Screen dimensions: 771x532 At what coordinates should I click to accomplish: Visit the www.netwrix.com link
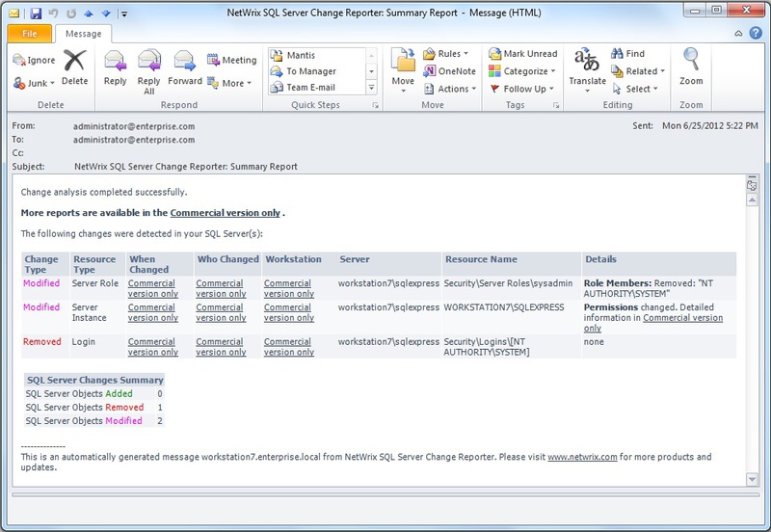coord(582,457)
